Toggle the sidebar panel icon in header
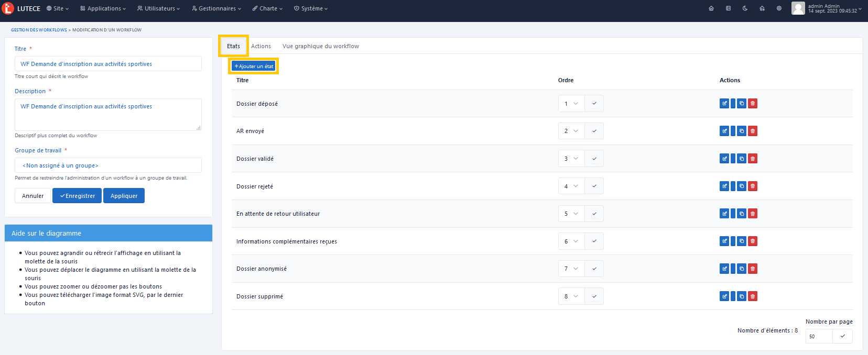This screenshot has height=355, width=868. tap(728, 8)
